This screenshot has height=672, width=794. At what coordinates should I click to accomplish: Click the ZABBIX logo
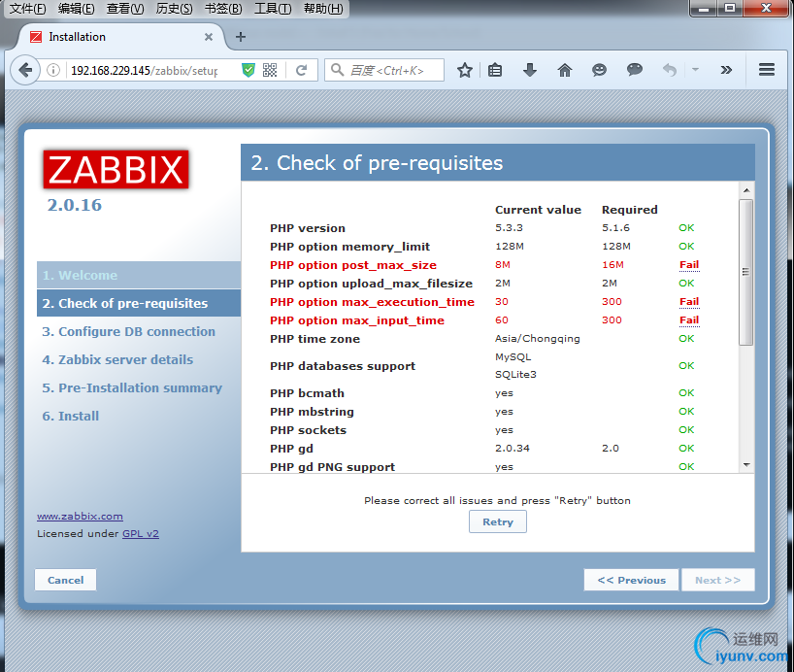click(x=116, y=169)
